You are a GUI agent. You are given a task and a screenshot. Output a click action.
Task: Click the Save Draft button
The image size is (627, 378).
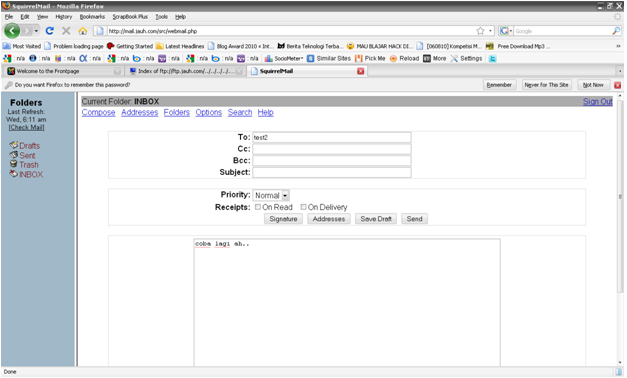pyautogui.click(x=376, y=219)
